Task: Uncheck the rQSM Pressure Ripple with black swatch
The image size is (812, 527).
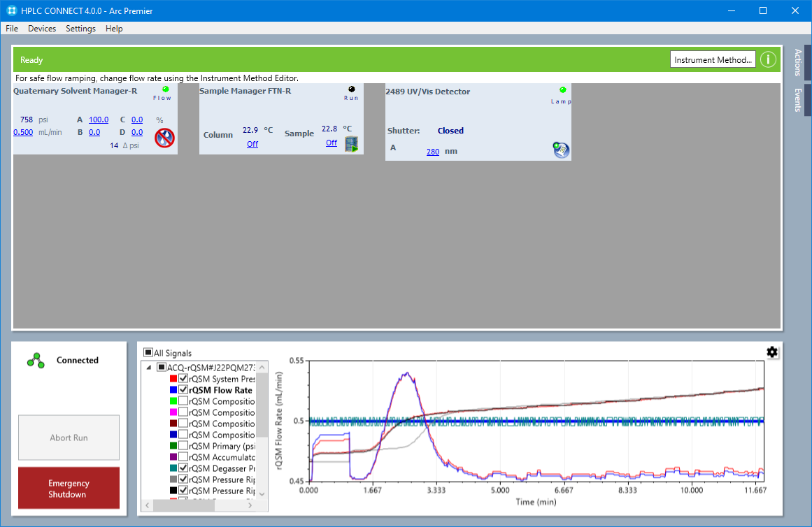Action: (183, 490)
